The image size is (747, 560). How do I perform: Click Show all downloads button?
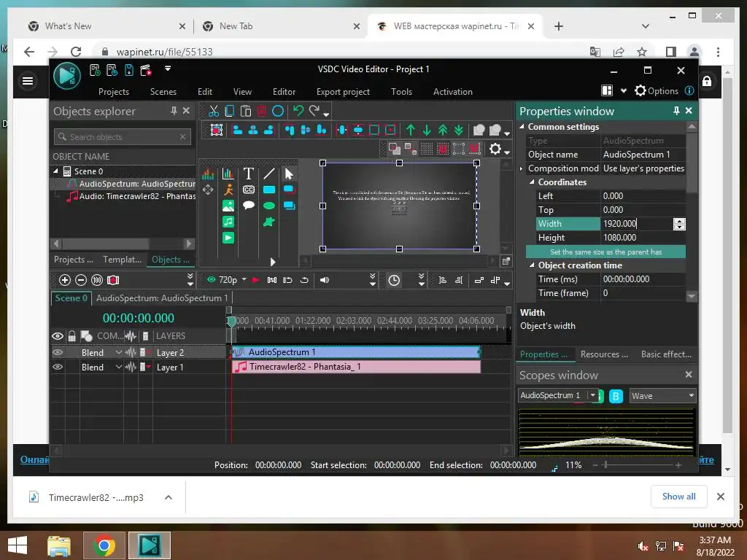click(678, 497)
